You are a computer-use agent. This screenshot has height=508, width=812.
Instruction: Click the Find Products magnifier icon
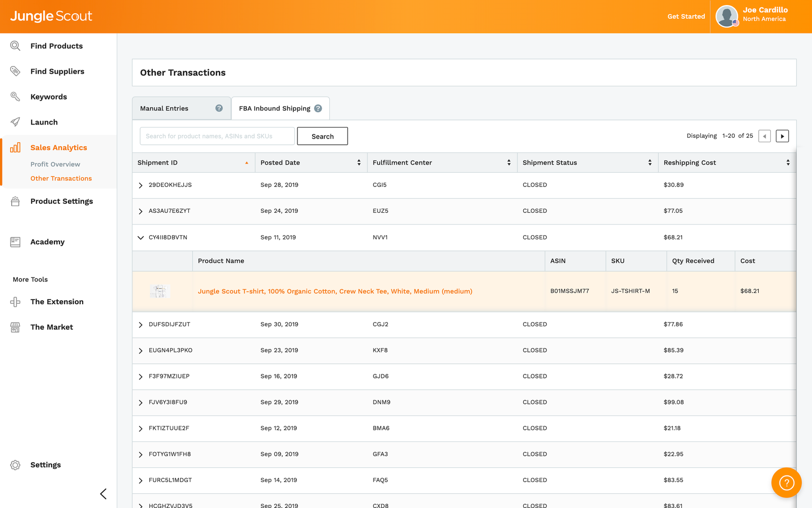coord(15,46)
